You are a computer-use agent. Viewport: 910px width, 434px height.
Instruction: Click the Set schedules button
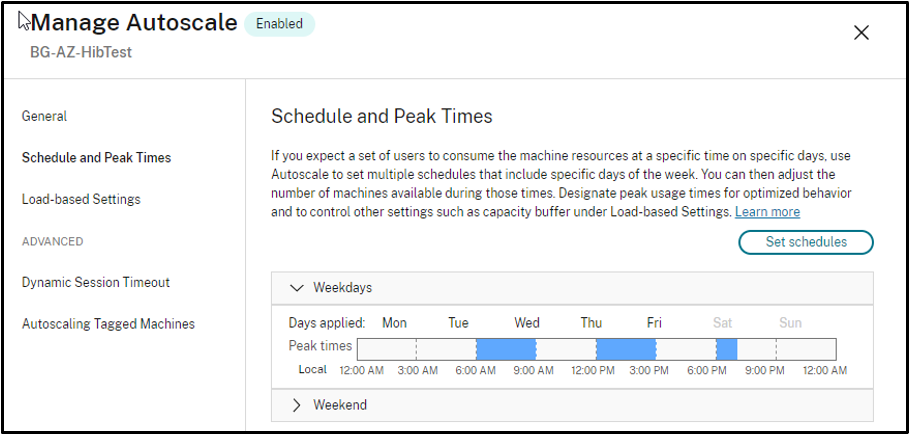[x=805, y=242]
